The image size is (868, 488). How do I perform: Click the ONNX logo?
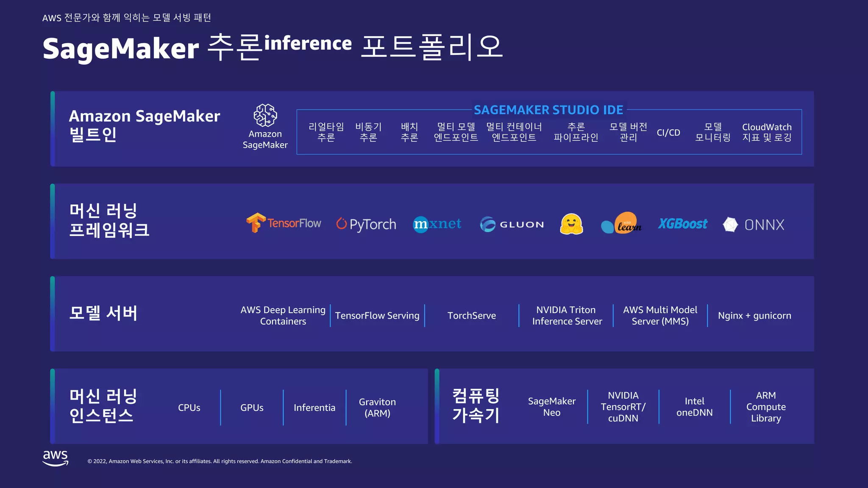pos(754,225)
